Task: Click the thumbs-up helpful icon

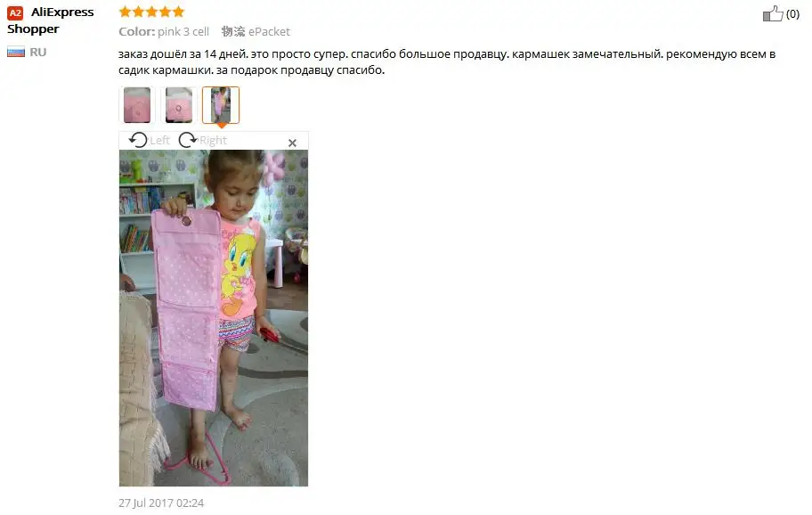Action: tap(773, 13)
